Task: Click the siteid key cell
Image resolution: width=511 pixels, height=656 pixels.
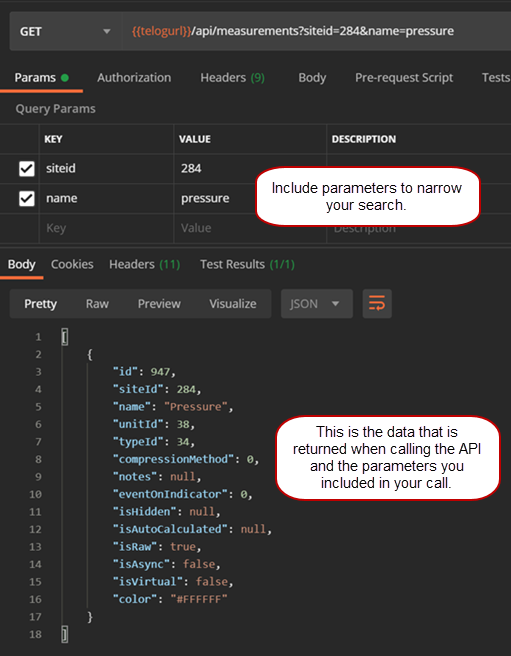Action: [x=106, y=169]
